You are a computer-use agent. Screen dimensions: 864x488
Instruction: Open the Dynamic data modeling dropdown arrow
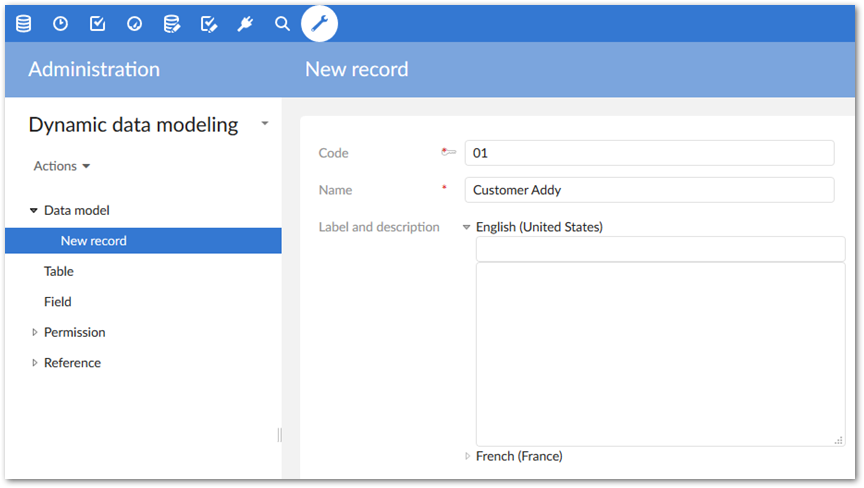click(x=265, y=124)
